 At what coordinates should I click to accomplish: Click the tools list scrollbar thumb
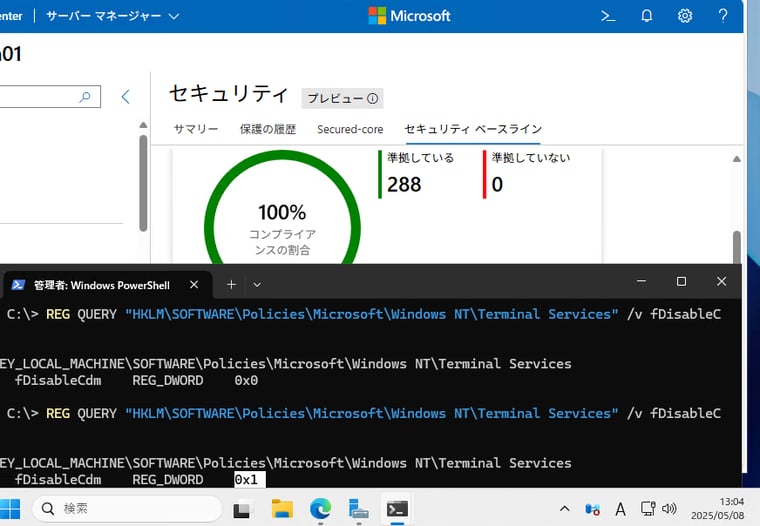point(143,183)
